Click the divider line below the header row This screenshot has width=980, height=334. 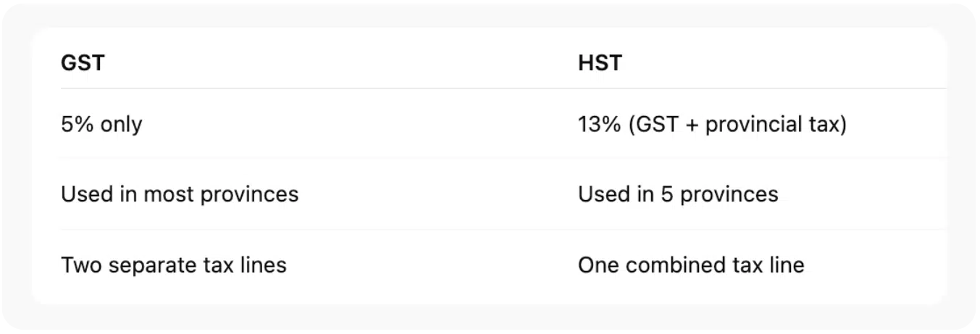(490, 89)
